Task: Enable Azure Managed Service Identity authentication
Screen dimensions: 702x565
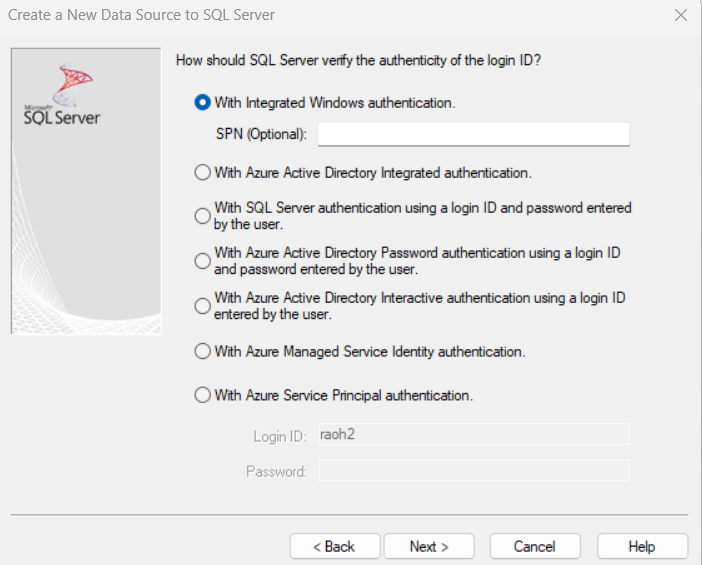Action: click(203, 352)
